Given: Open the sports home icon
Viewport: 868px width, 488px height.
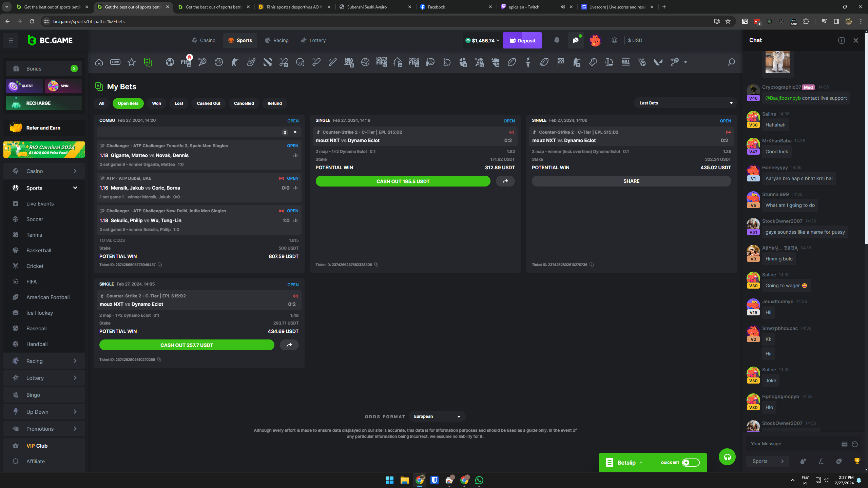Looking at the screenshot, I should pos(99,62).
